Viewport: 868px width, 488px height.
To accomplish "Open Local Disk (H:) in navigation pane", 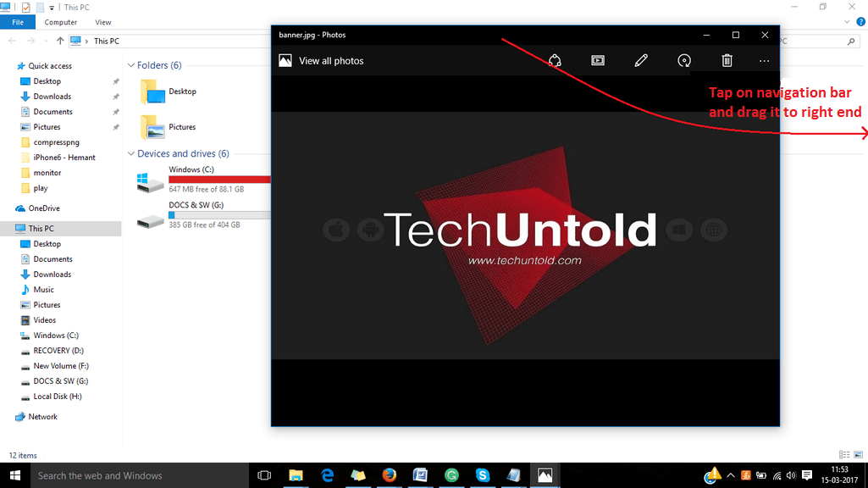I will [x=51, y=396].
